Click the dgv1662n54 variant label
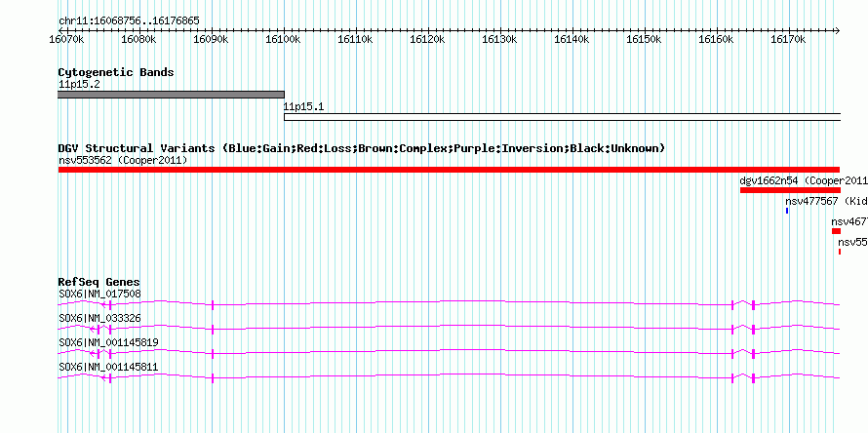 804,180
